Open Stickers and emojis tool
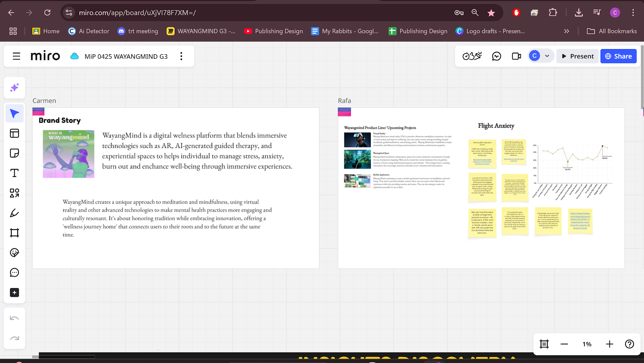 (x=14, y=252)
